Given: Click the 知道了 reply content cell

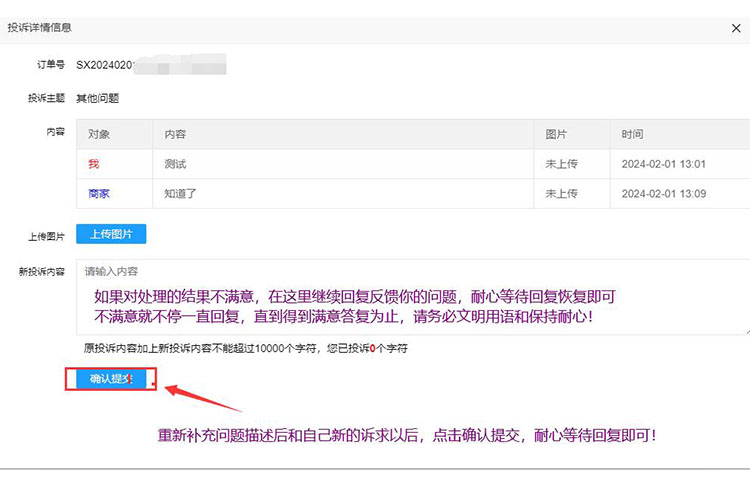Looking at the screenshot, I should (x=180, y=193).
